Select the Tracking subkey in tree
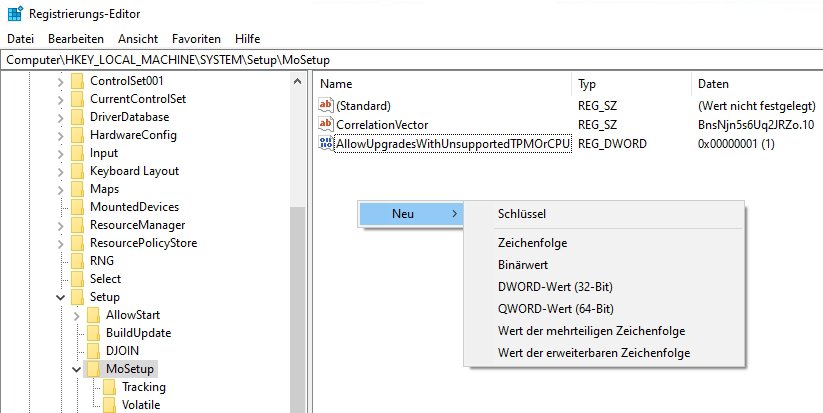 click(143, 387)
